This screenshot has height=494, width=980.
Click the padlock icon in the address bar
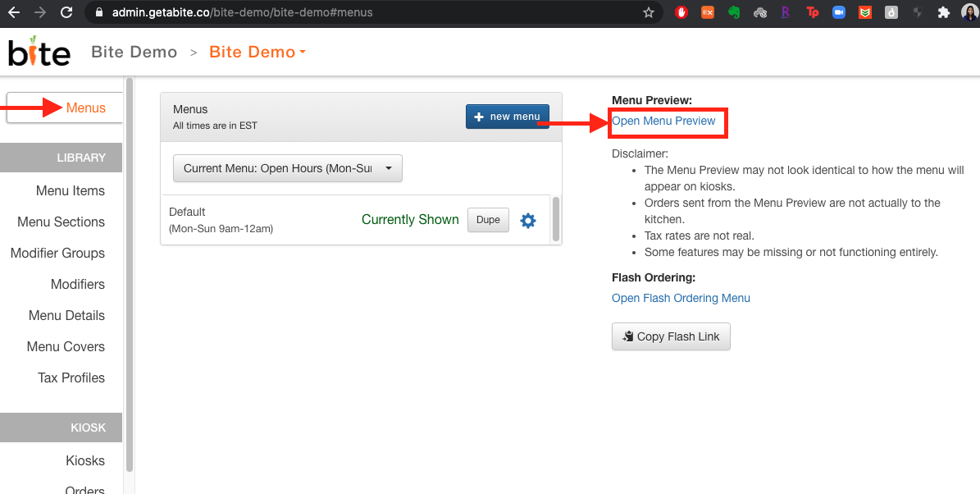coord(98,12)
